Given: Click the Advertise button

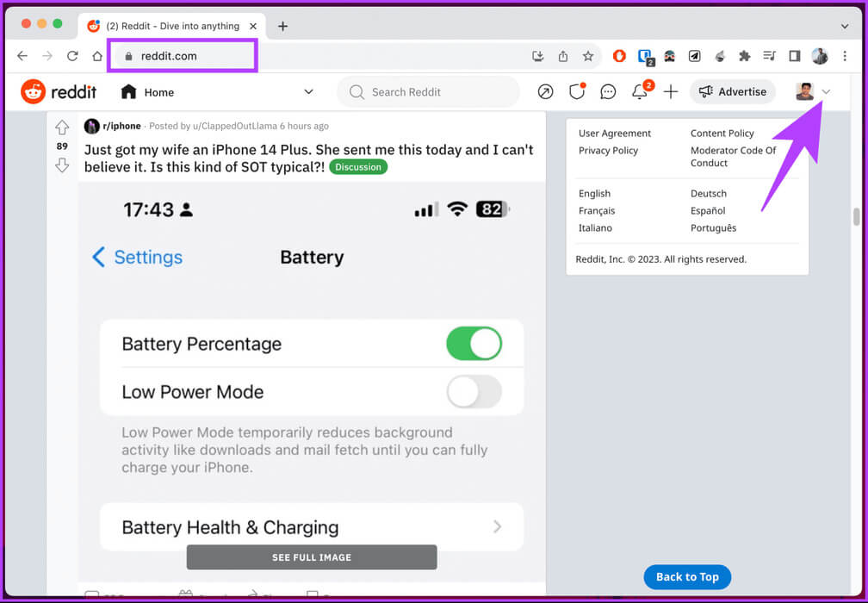Looking at the screenshot, I should click(732, 92).
